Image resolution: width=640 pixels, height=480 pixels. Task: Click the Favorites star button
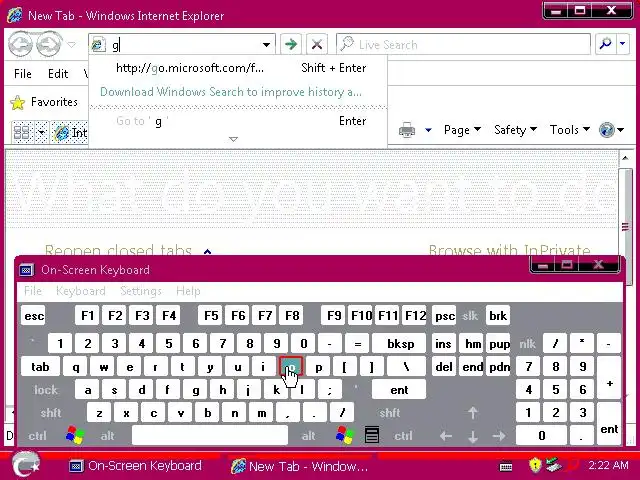coord(44,102)
